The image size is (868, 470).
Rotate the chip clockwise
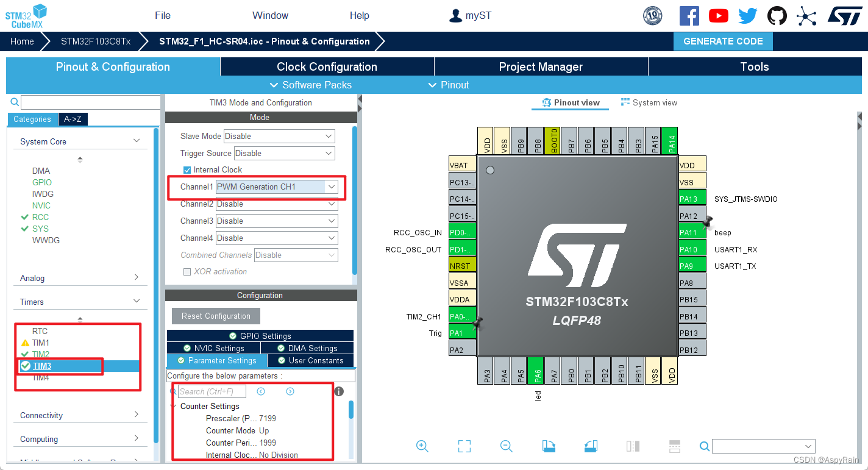[x=549, y=446]
